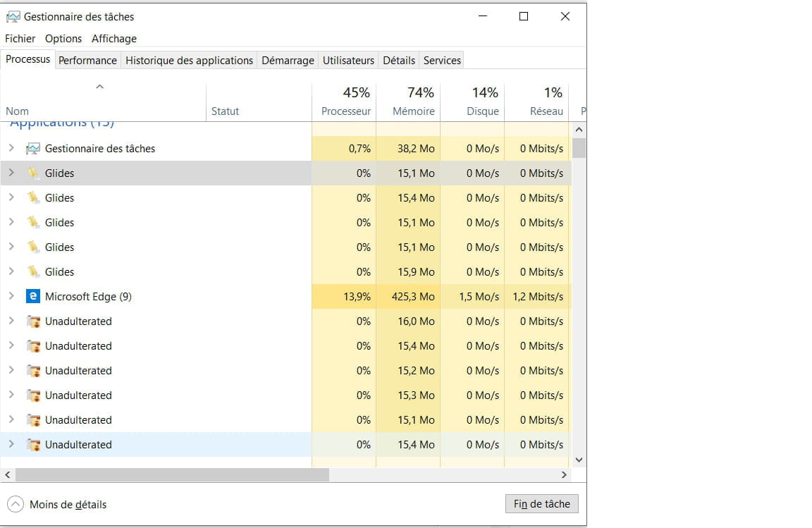Select the Gestionnaire des tâches row name
The image size is (812, 528).
[x=100, y=149]
